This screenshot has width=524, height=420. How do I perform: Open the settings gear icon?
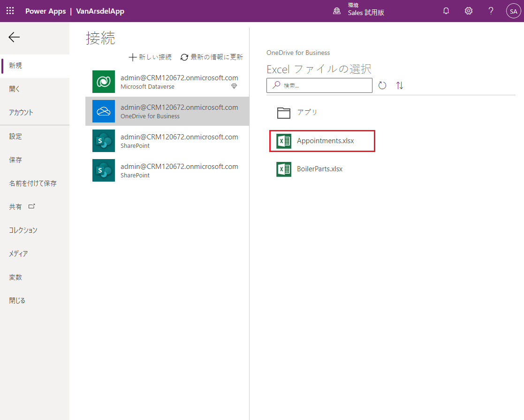[469, 11]
